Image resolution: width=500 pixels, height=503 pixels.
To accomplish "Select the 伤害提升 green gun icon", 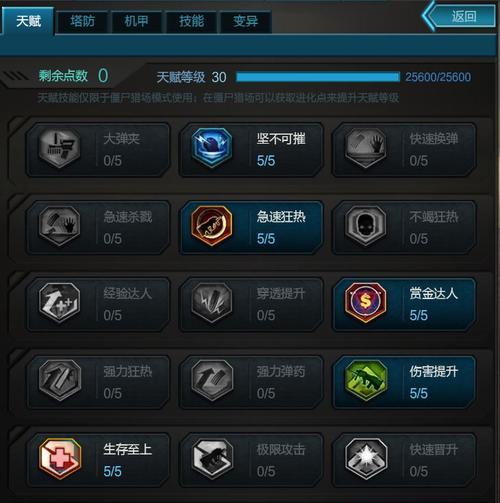I will (366, 380).
